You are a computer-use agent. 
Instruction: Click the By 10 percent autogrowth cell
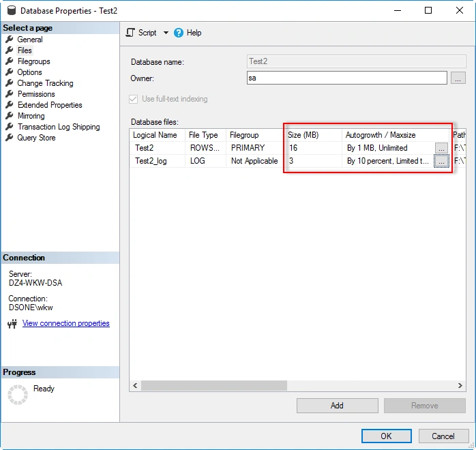coord(388,161)
